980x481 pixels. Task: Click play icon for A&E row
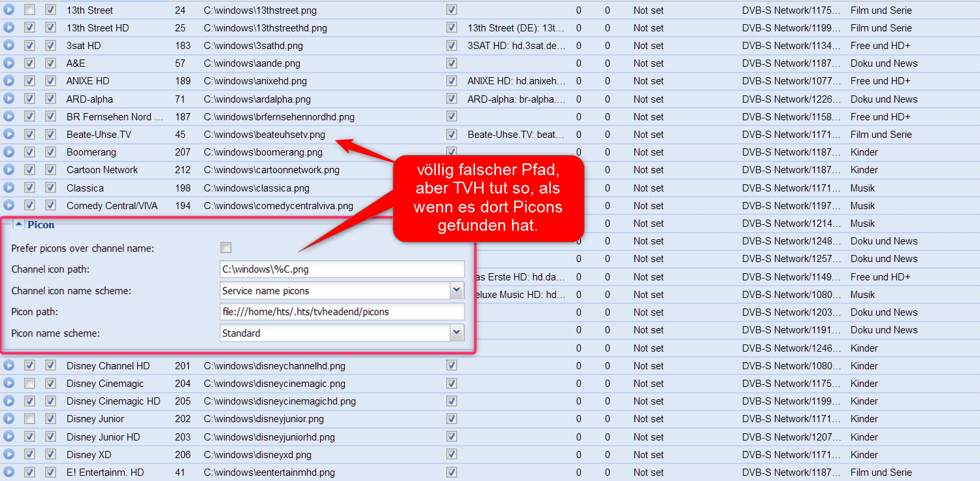(8, 63)
